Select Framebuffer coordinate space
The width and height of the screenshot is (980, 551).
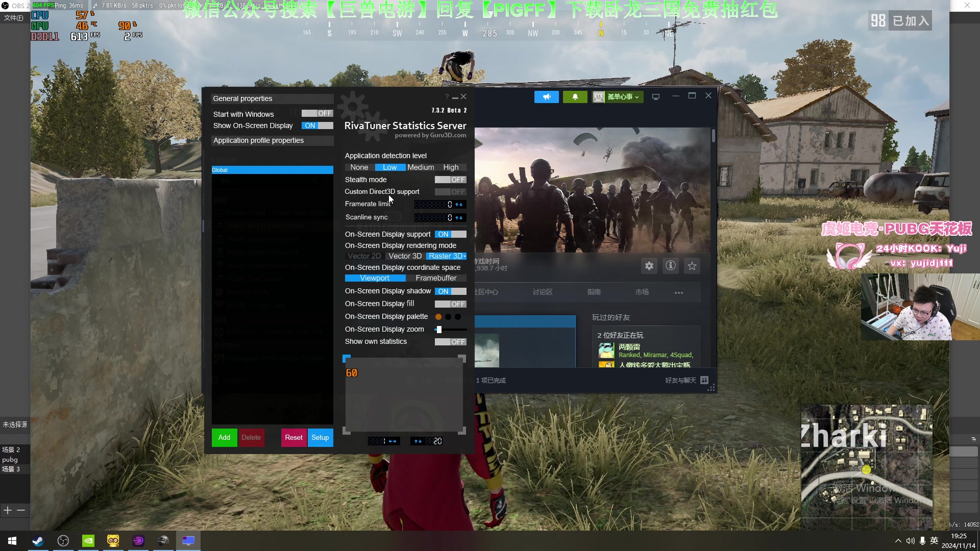(x=436, y=278)
